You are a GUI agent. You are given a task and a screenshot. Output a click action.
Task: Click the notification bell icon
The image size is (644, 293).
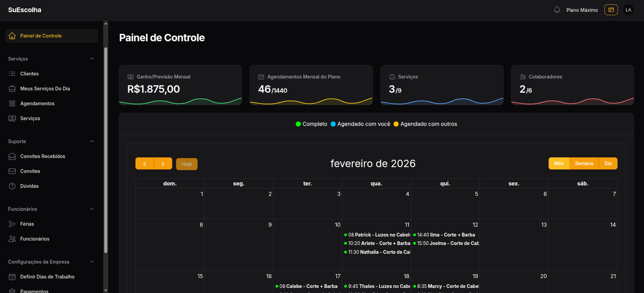[557, 10]
